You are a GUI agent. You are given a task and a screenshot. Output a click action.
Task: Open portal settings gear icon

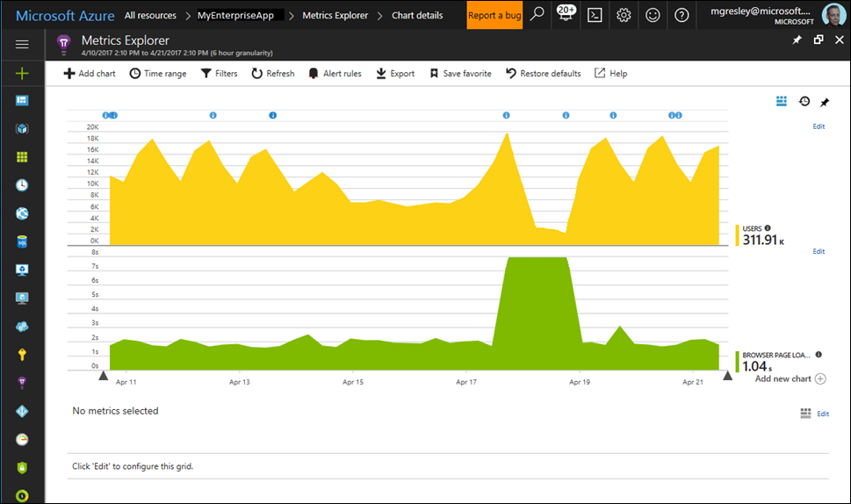coord(624,15)
